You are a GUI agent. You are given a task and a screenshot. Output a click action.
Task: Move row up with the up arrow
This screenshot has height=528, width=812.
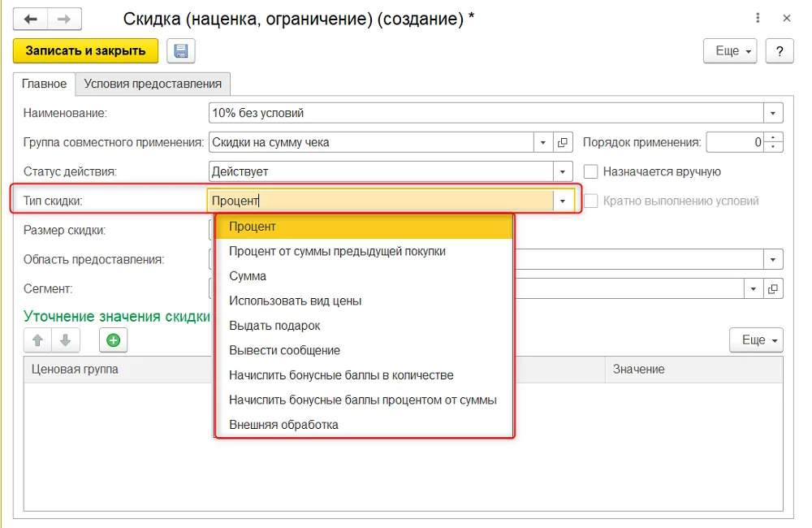coord(38,340)
